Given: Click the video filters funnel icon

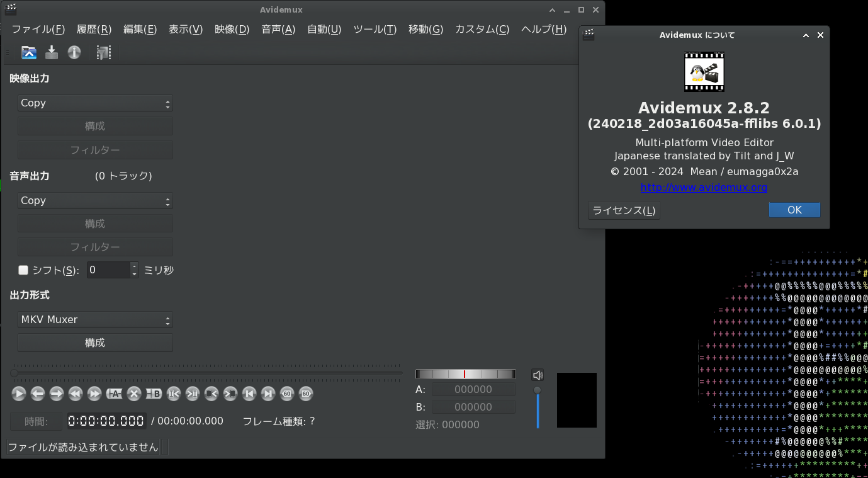Looking at the screenshot, I should tap(103, 52).
